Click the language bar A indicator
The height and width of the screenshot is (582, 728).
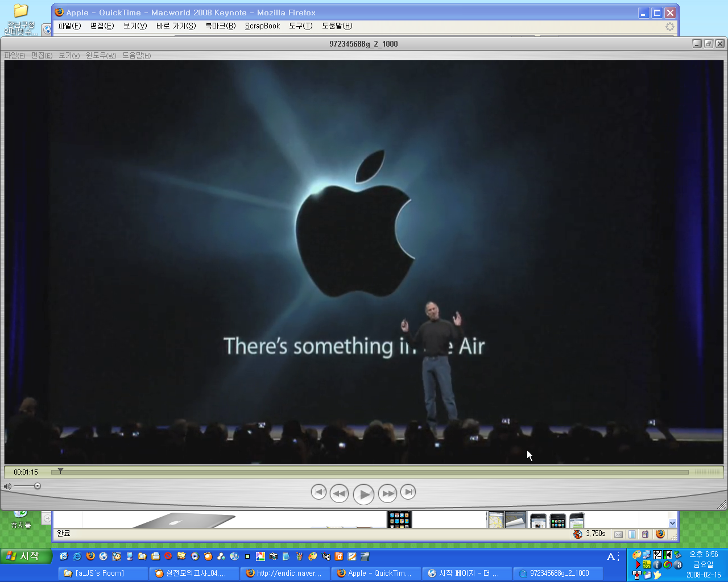(x=611, y=556)
